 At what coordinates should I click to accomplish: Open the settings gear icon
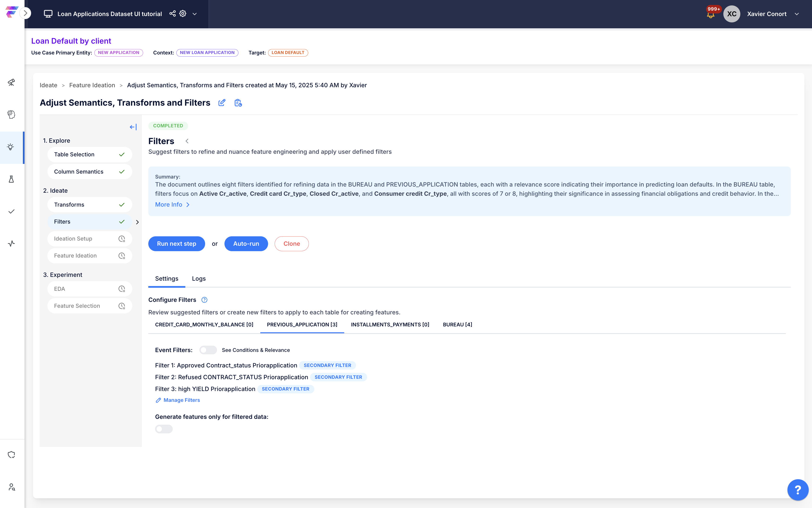coord(183,13)
